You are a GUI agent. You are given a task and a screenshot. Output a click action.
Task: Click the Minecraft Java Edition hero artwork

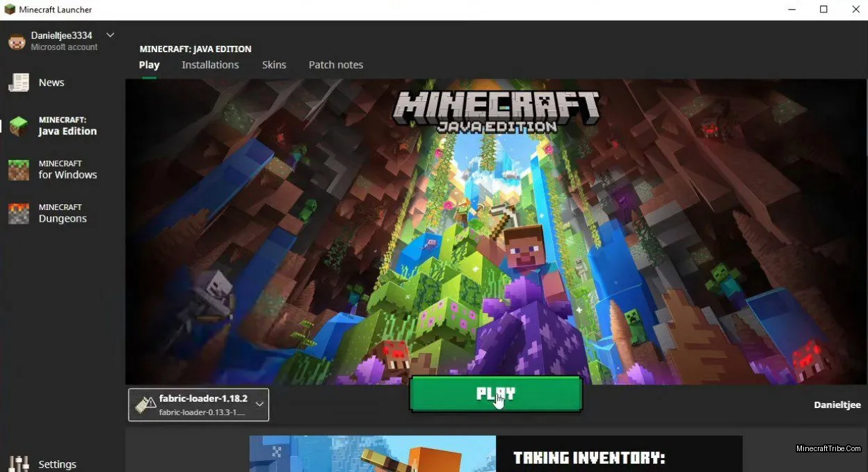tap(496, 231)
